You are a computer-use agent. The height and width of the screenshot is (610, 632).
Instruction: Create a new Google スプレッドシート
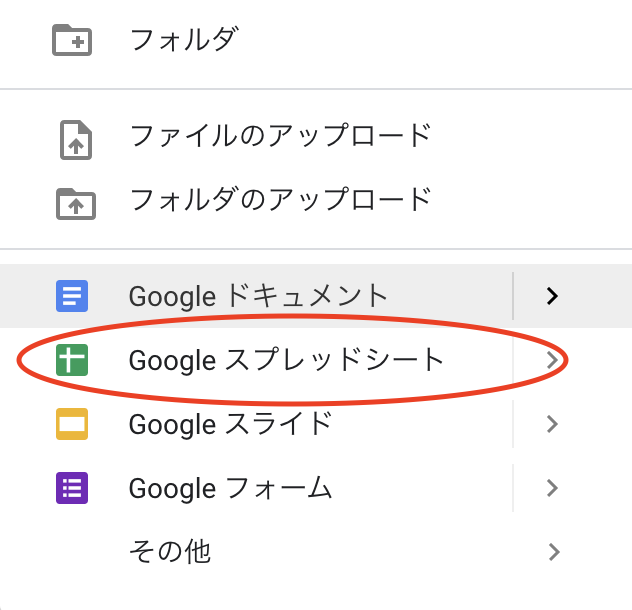coord(286,360)
